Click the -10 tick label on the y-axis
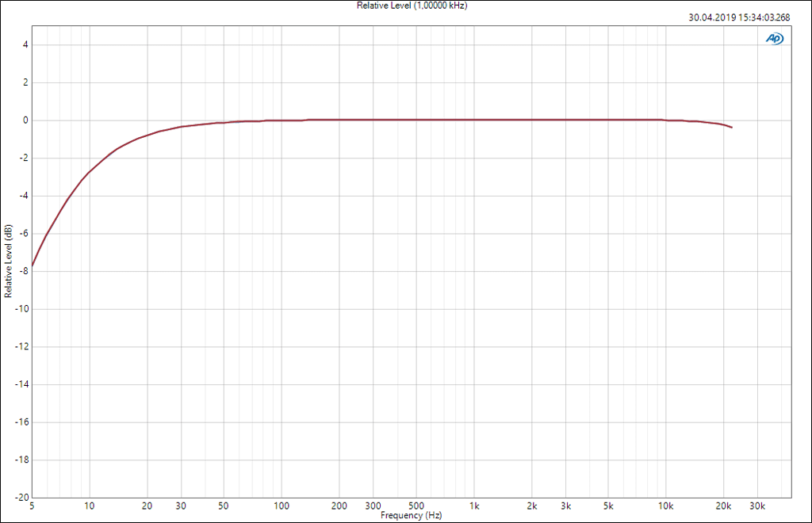 click(x=22, y=309)
